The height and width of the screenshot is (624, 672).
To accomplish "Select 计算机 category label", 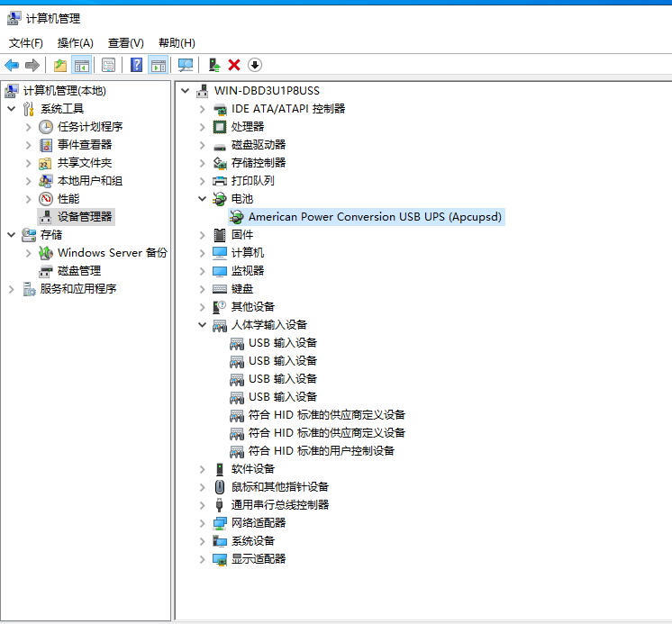I will (x=248, y=253).
